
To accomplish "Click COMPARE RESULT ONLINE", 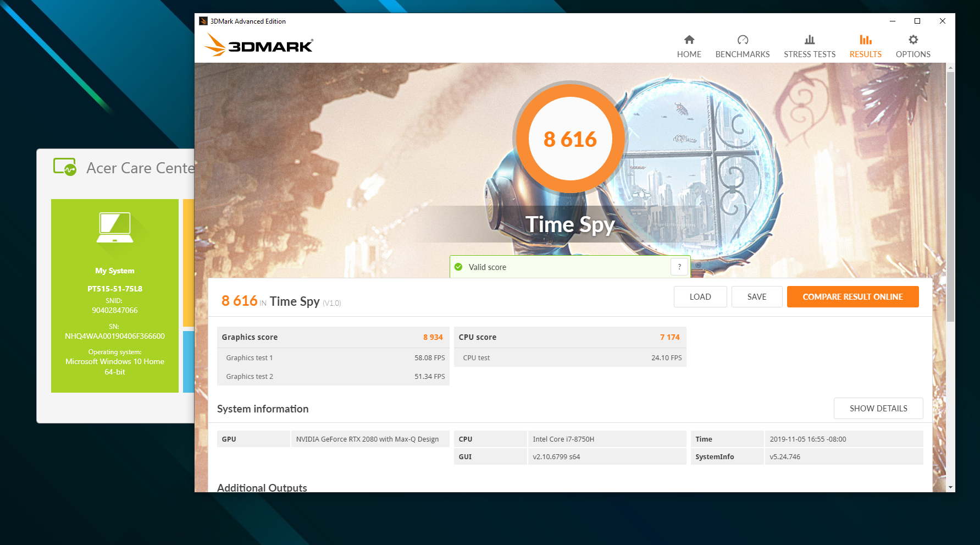I will click(852, 297).
